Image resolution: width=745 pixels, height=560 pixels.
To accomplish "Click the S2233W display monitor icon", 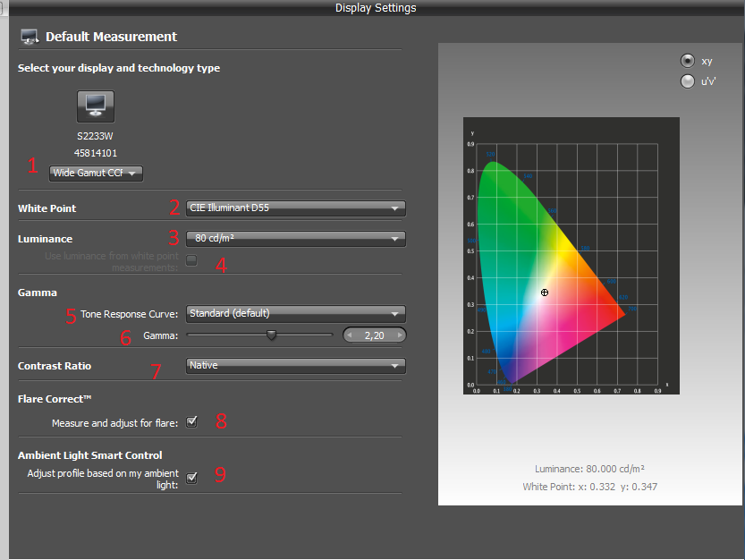I will [95, 106].
